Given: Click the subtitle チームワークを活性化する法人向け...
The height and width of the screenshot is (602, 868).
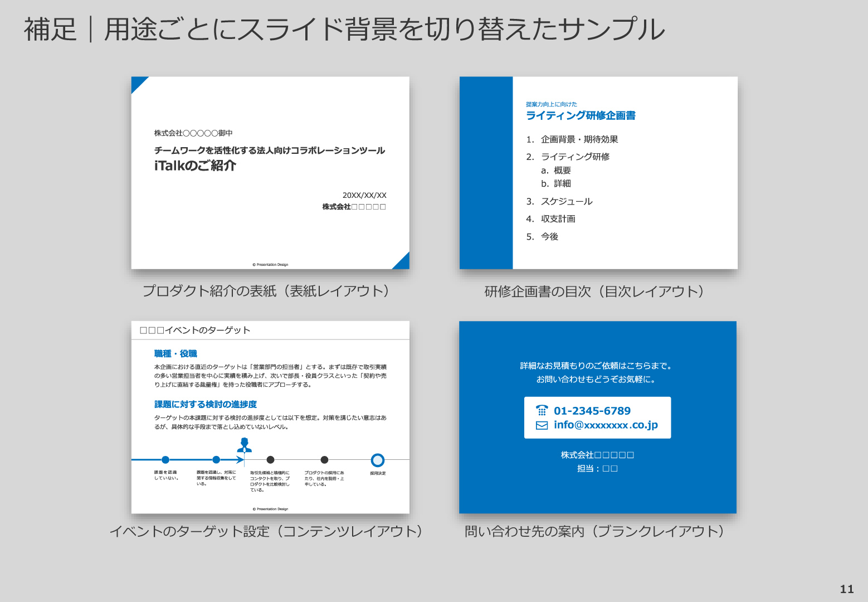Looking at the screenshot, I should [270, 151].
